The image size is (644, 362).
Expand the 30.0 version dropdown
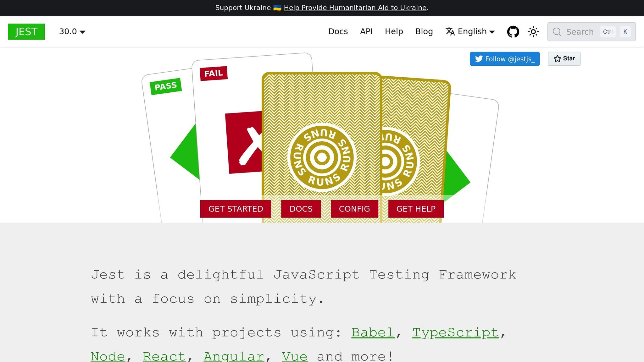72,32
